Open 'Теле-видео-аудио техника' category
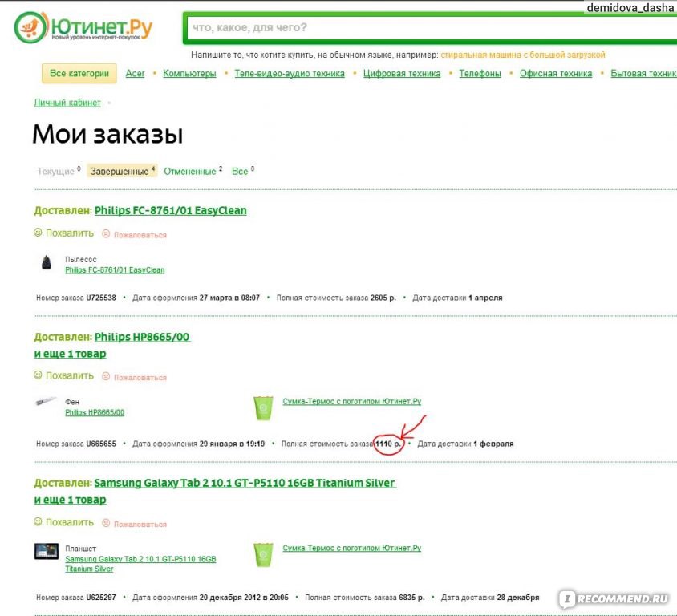This screenshot has width=677, height=616. [x=290, y=73]
